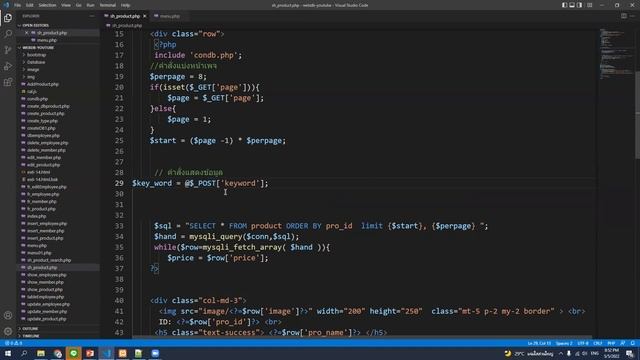
Task: Open the Explorer view in activity bar
Action: click(x=8, y=18)
